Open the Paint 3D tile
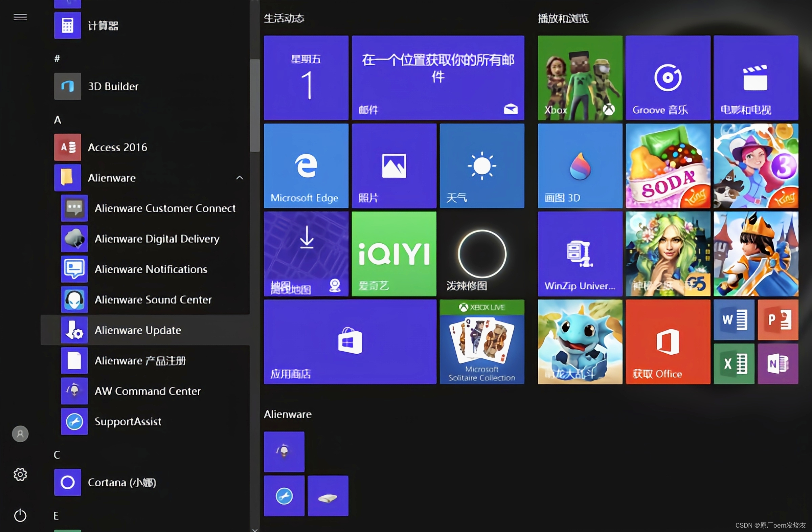Image resolution: width=812 pixels, height=532 pixels. tap(580, 166)
